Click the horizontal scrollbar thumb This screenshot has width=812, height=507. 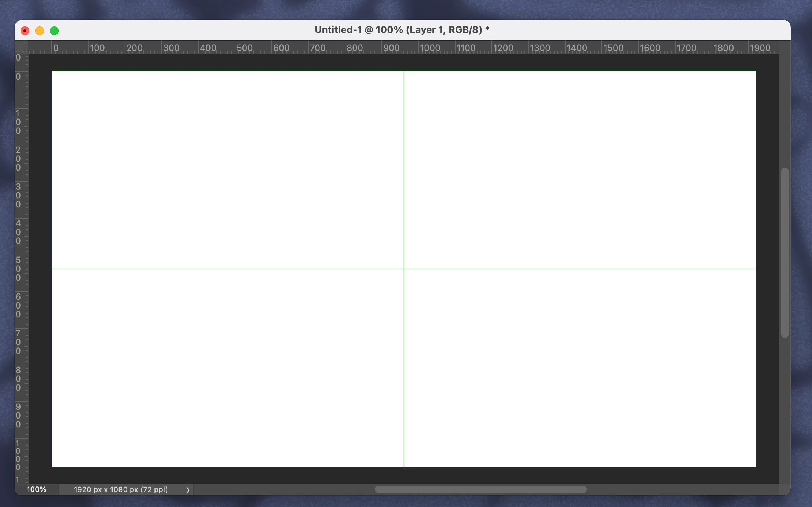click(480, 490)
